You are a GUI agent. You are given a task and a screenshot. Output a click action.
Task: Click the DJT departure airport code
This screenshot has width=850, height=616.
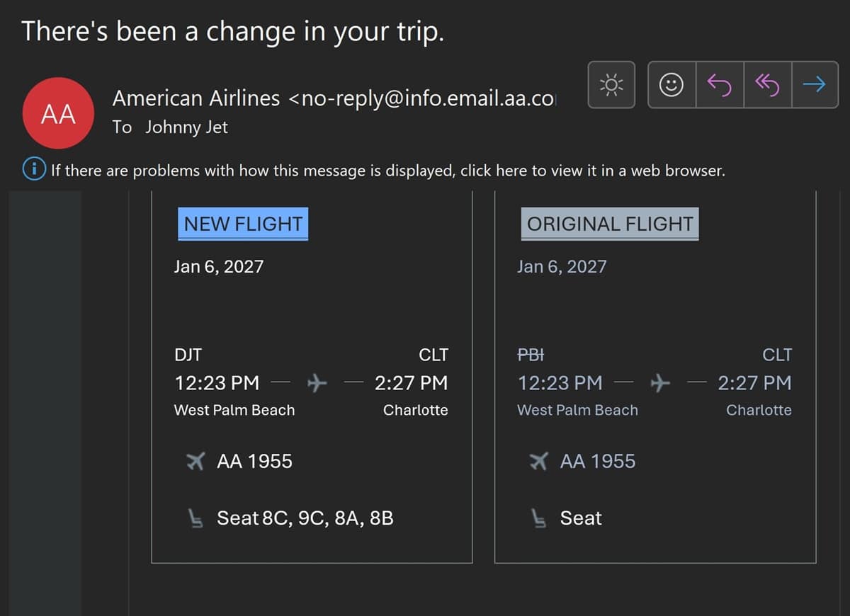188,355
